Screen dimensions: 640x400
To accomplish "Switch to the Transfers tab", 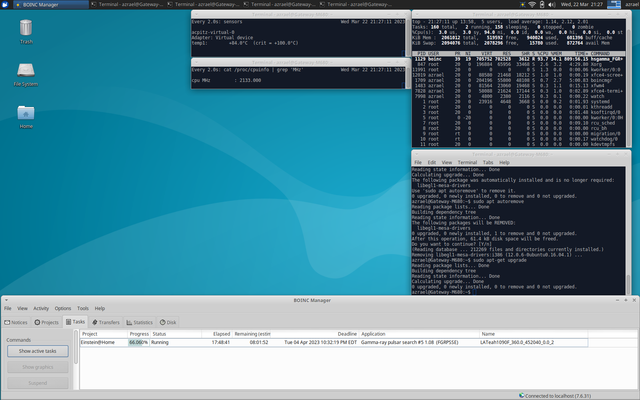I will (x=106, y=322).
